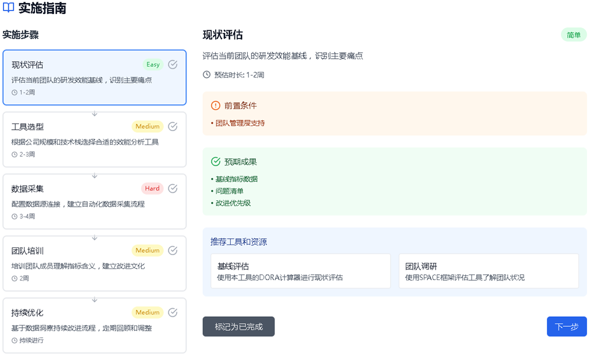The width and height of the screenshot is (597, 364).
Task: Click the Hard badge on 数据采集
Action: [152, 188]
